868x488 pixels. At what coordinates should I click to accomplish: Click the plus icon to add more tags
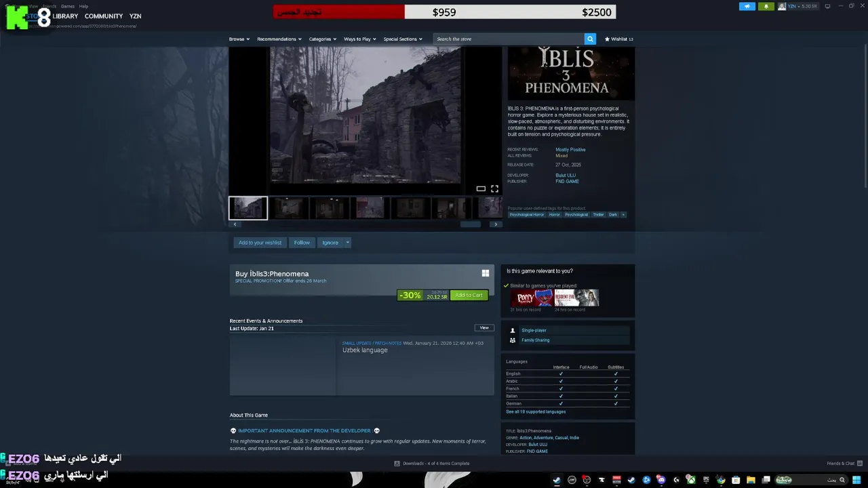(x=623, y=214)
